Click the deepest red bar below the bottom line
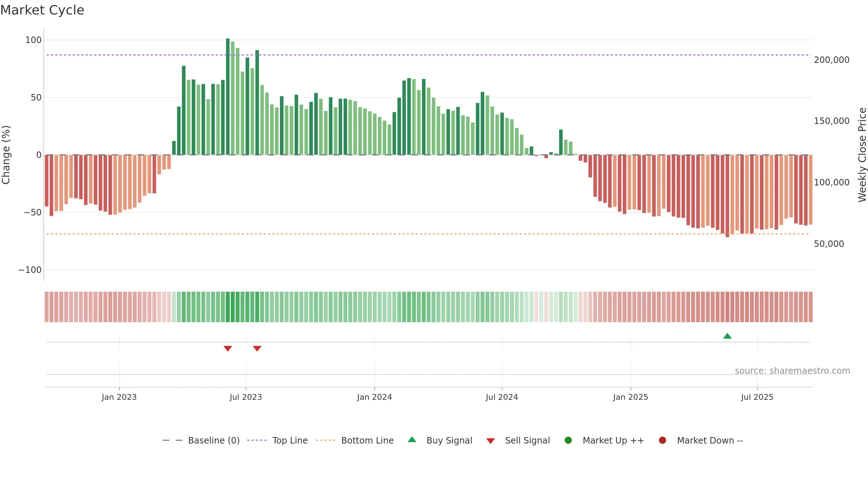 [x=727, y=196]
